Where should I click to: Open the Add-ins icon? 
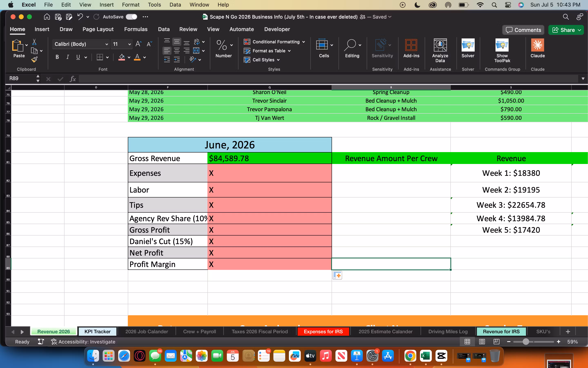click(x=411, y=45)
